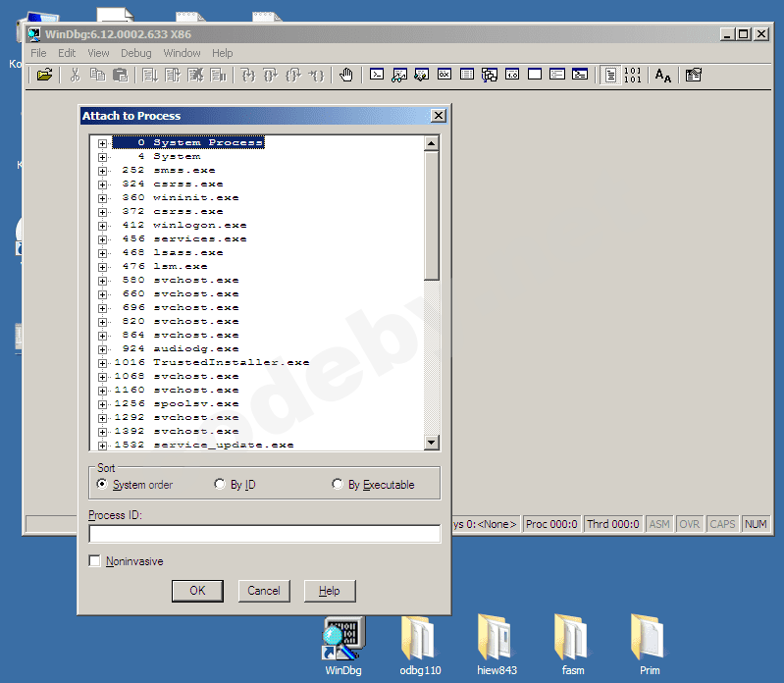Click the process list scrollbar down arrow
784x683 pixels.
click(x=432, y=444)
